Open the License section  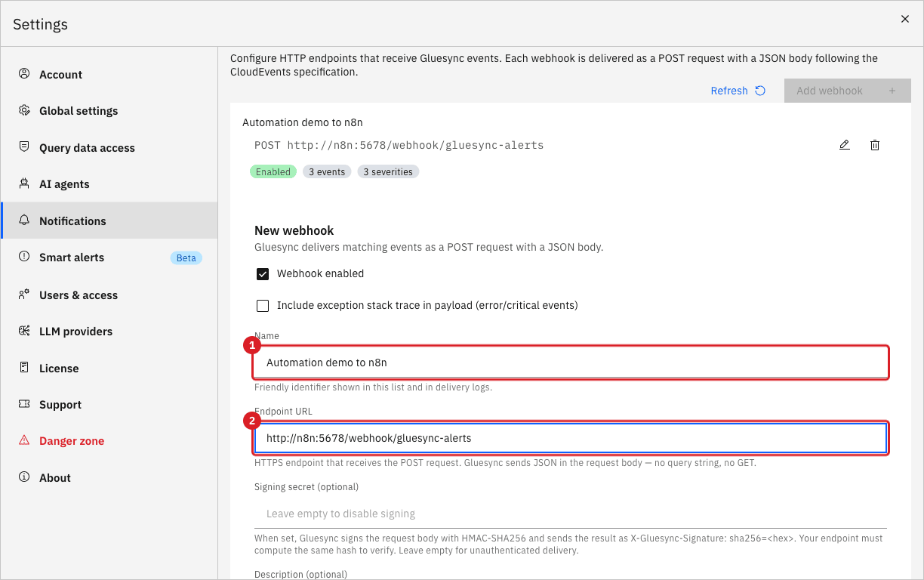click(x=109, y=368)
